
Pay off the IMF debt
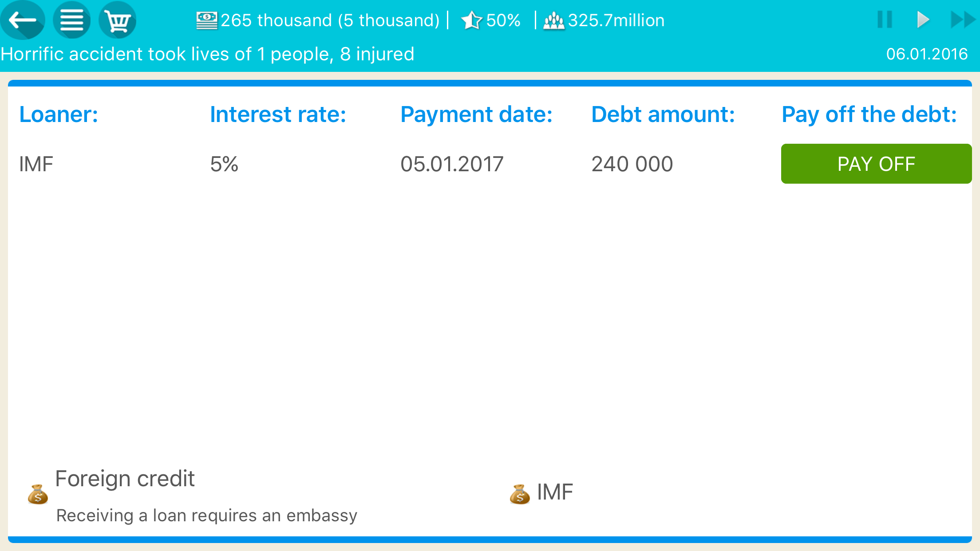point(876,164)
